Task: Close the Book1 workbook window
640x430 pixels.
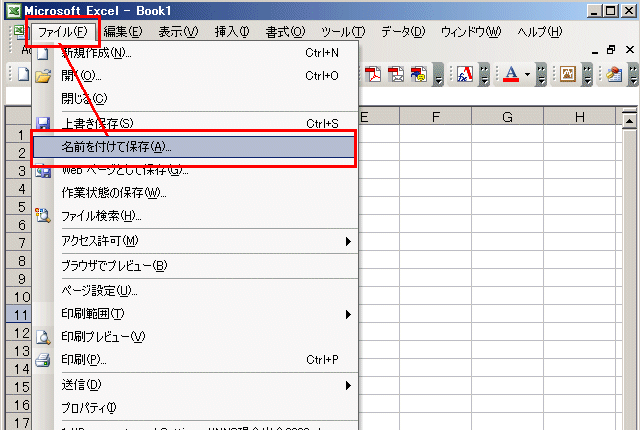Action: (630, 50)
